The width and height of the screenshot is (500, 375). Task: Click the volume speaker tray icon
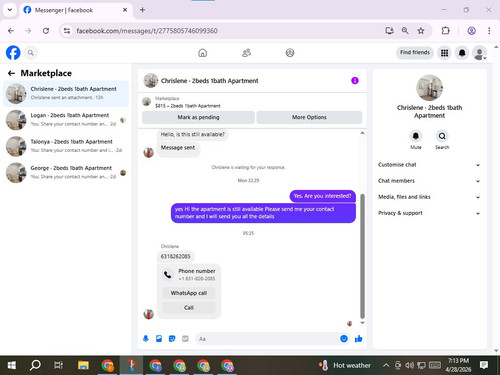[x=409, y=365]
